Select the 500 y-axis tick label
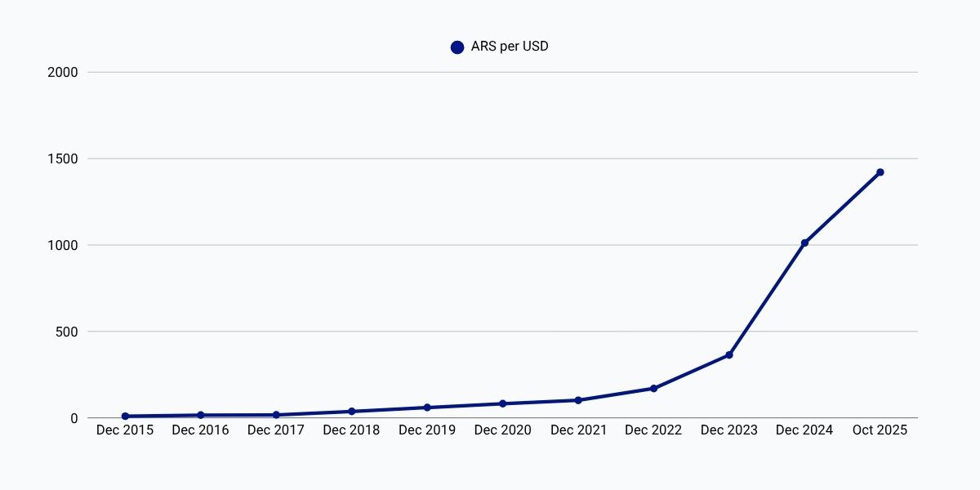Image resolution: width=980 pixels, height=490 pixels. [x=66, y=332]
